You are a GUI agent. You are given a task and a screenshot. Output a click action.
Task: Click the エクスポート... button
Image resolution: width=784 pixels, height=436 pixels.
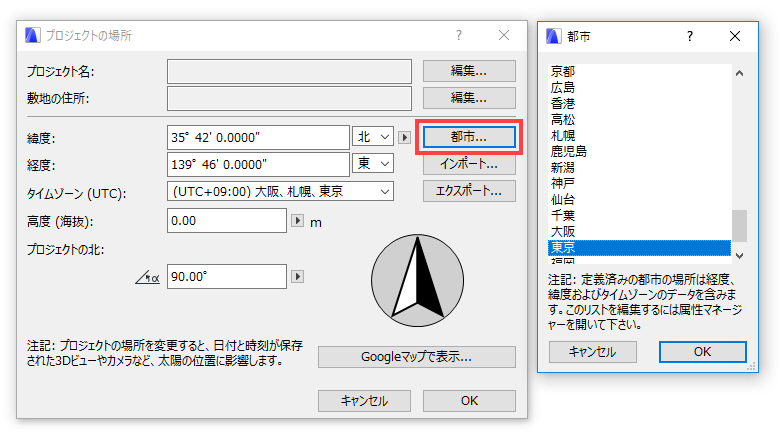(x=469, y=191)
